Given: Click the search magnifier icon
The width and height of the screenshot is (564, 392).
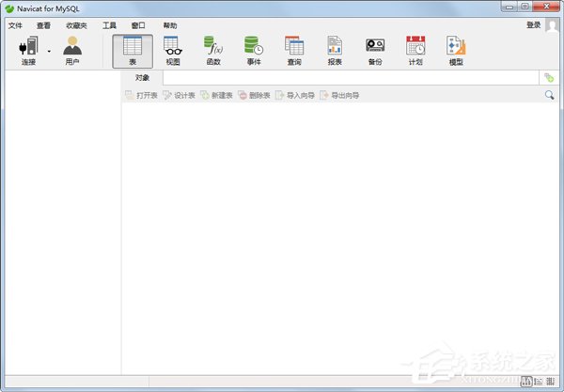Looking at the screenshot, I should click(x=549, y=95).
